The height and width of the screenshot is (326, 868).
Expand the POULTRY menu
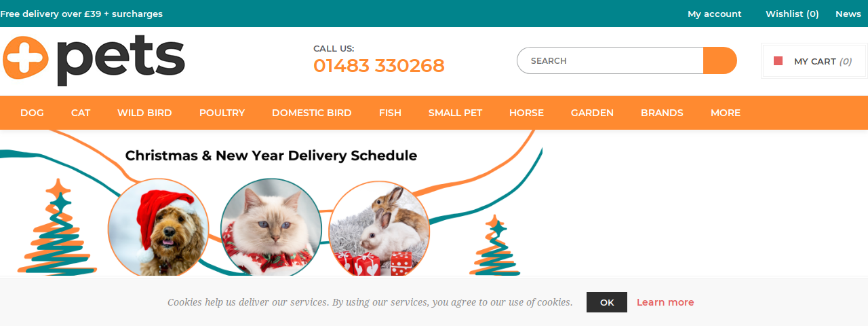[222, 113]
